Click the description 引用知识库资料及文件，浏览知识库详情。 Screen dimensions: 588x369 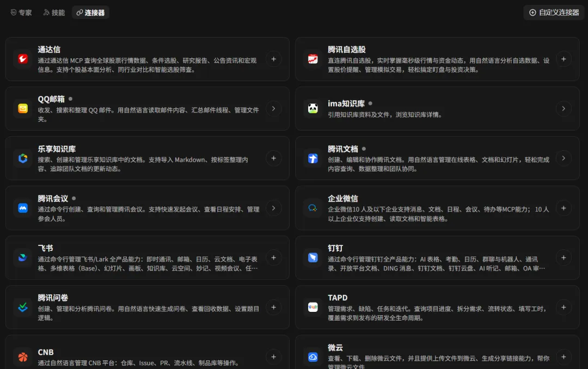(385, 115)
